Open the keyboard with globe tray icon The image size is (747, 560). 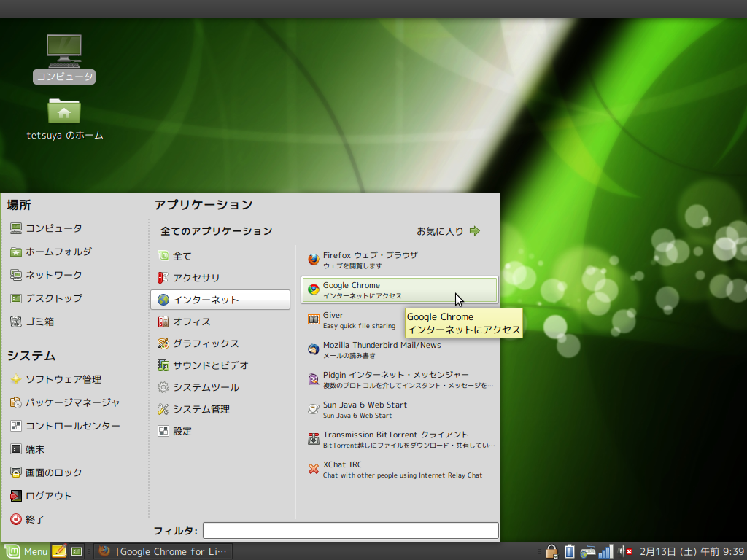click(587, 552)
